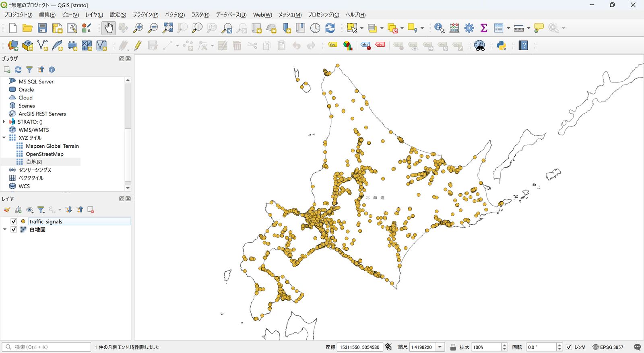Viewport: 644px width, 353px height.
Task: Refresh the Browser panel
Action: click(x=18, y=70)
